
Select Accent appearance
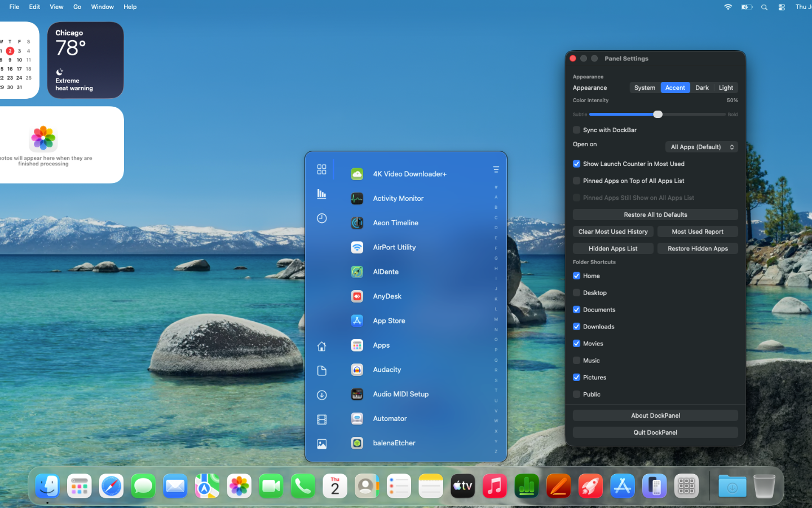675,87
